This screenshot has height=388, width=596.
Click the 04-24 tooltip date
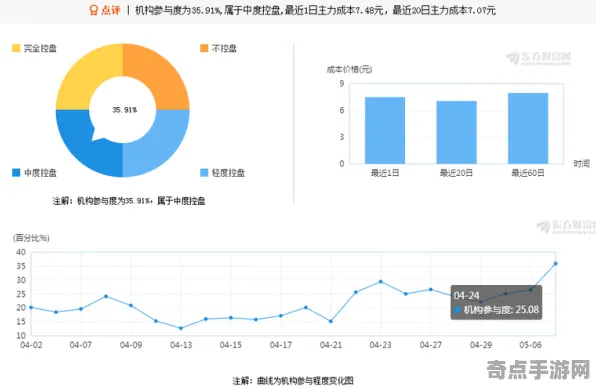466,296
